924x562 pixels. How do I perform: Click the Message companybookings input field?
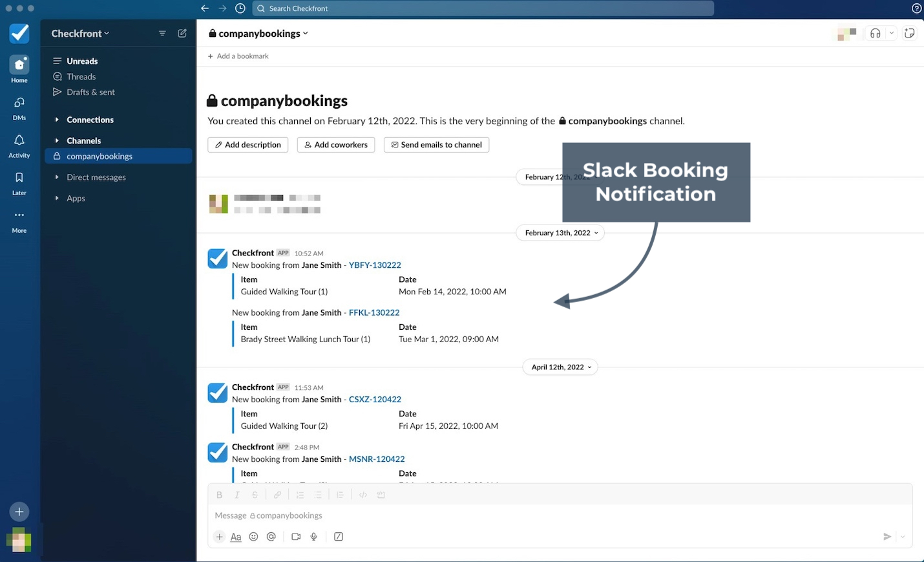coord(560,515)
